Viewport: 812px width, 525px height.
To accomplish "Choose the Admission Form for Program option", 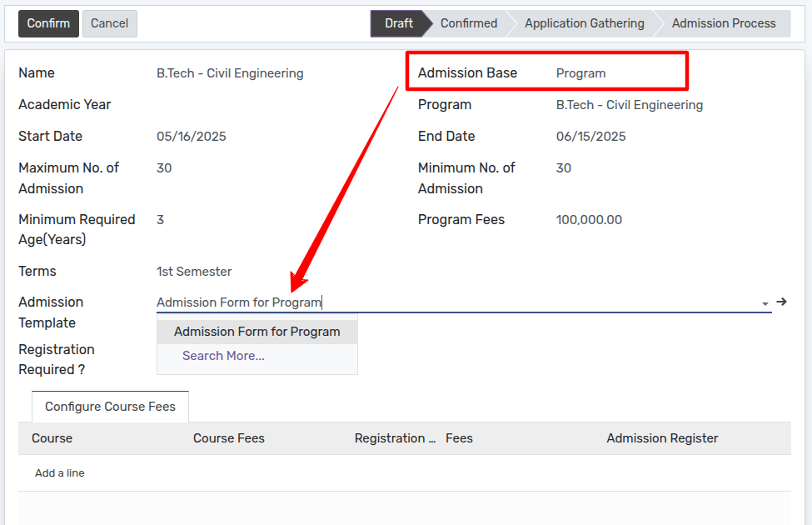I will [257, 332].
